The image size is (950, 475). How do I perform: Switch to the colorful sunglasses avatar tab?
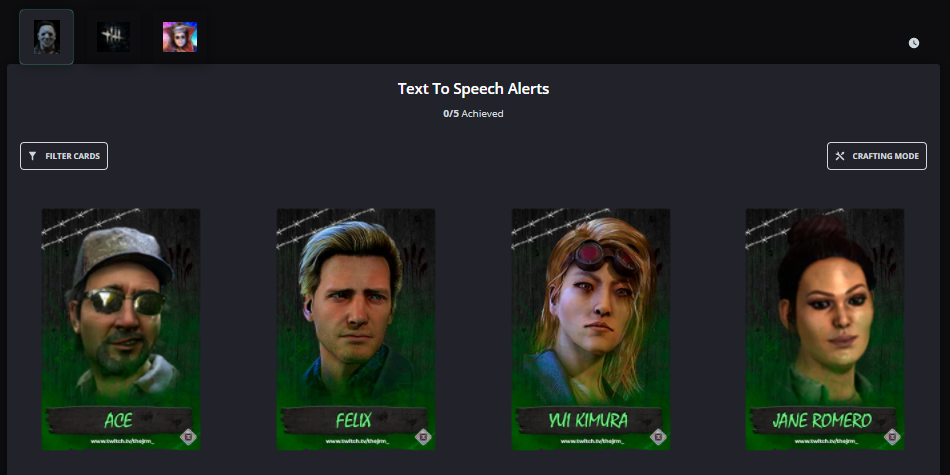pos(180,37)
